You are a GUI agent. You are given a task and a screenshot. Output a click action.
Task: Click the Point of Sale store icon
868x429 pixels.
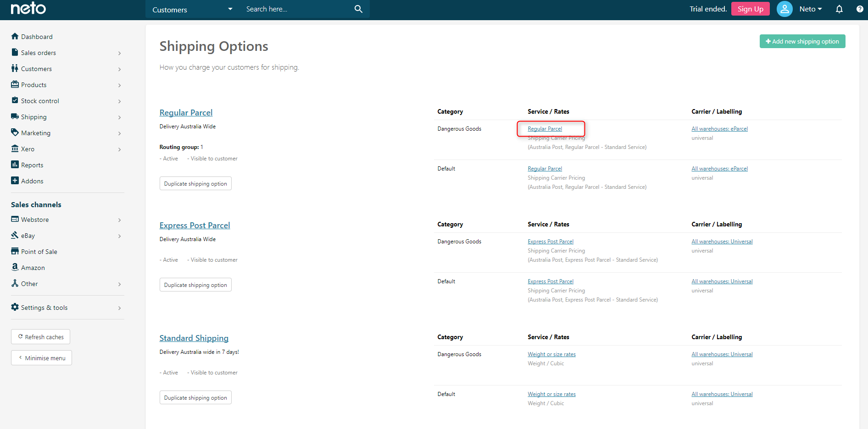click(15, 251)
